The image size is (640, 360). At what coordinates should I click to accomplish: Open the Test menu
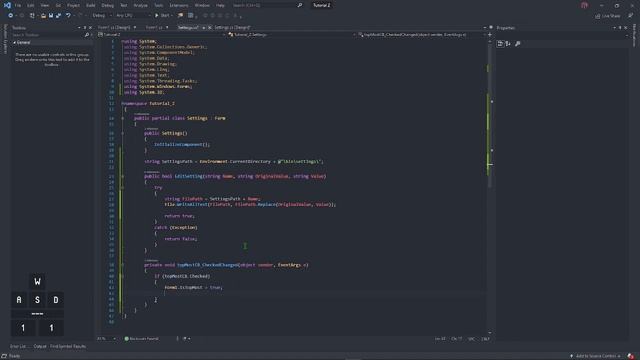click(x=124, y=5)
